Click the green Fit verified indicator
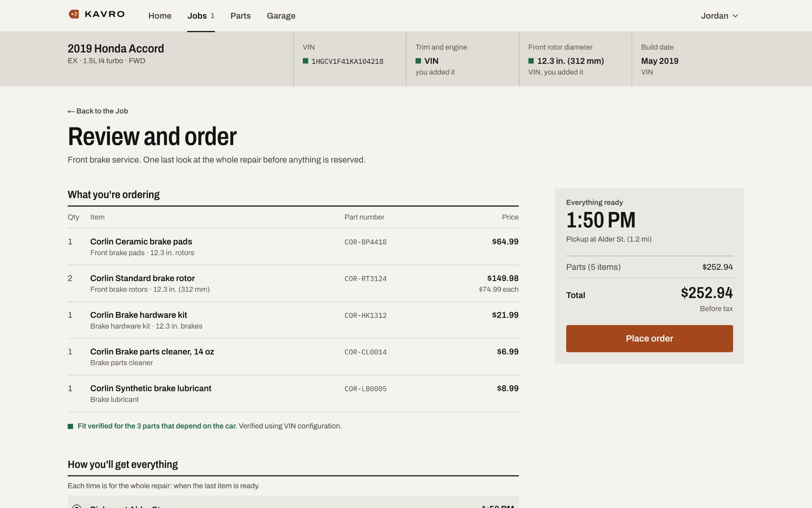This screenshot has width=812, height=508. [70, 426]
